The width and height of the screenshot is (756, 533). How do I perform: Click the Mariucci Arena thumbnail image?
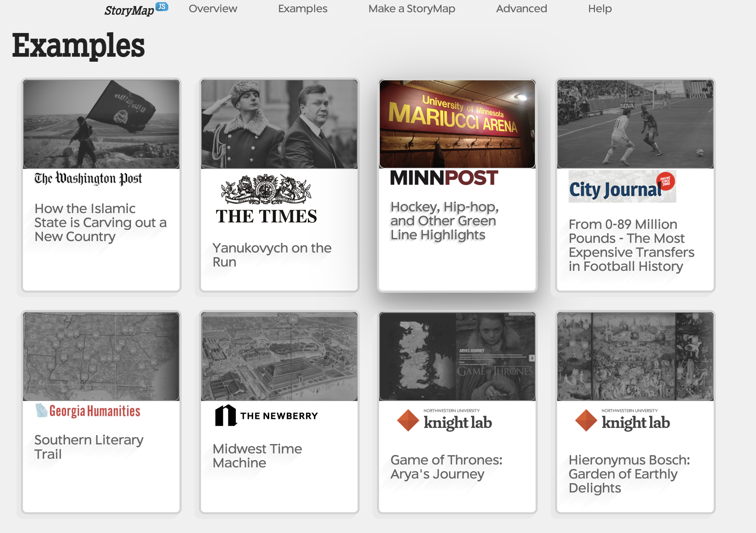click(456, 124)
